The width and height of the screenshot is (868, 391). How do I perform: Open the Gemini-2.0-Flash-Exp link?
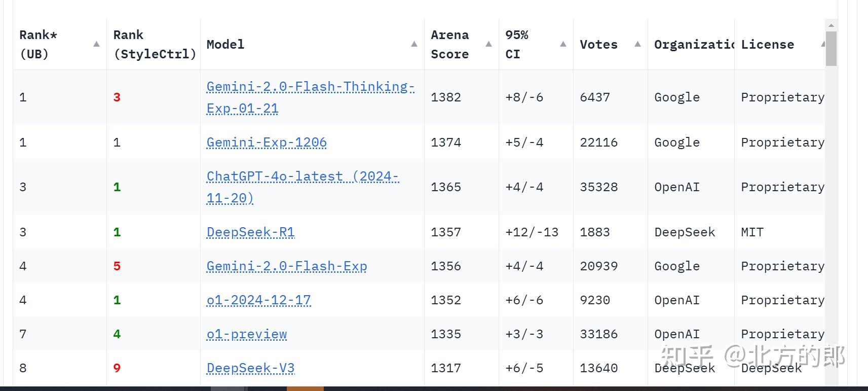point(287,266)
